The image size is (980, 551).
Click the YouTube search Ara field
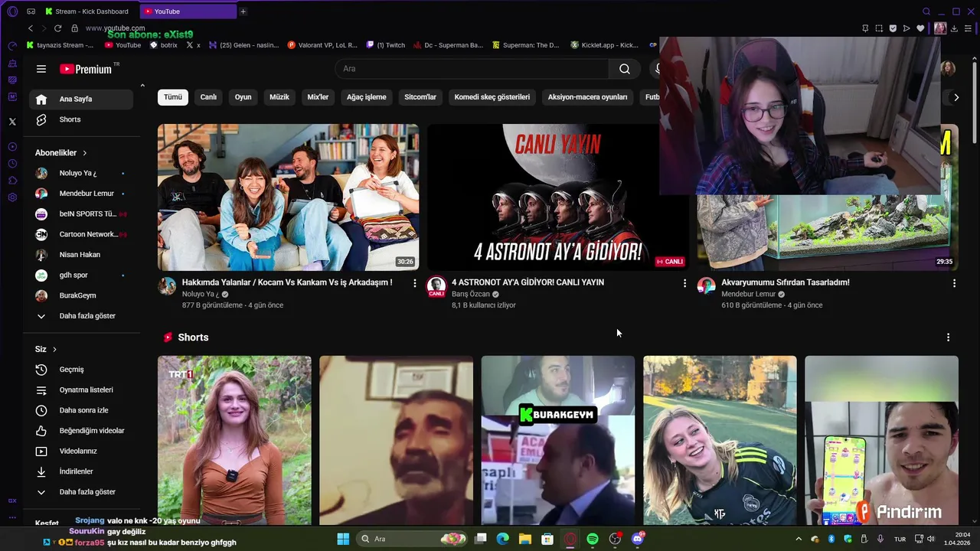[472, 69]
